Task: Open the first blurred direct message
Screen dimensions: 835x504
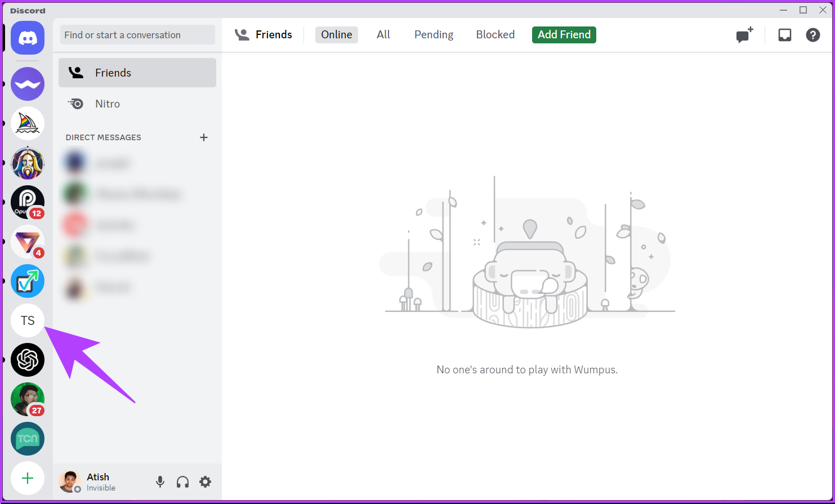Action: (x=137, y=163)
